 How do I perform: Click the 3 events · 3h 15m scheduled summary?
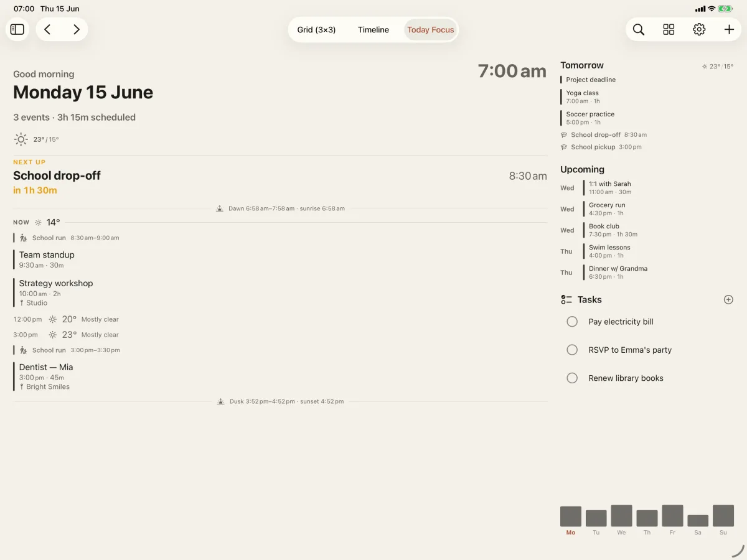[74, 117]
